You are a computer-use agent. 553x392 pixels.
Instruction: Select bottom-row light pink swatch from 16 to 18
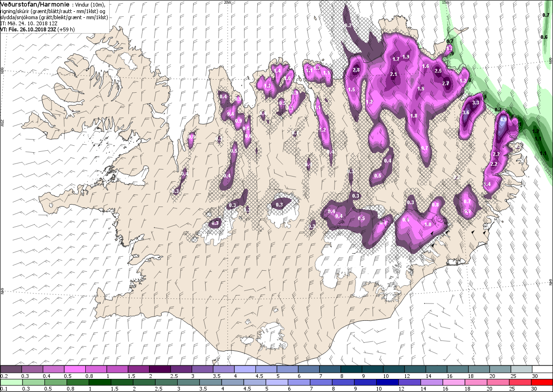coord(454,382)
